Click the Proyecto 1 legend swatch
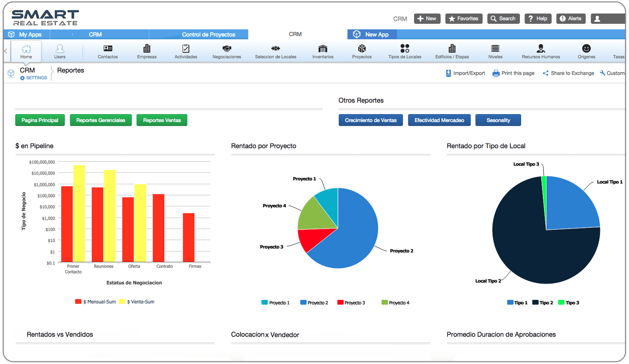This screenshot has height=364, width=629. [264, 302]
